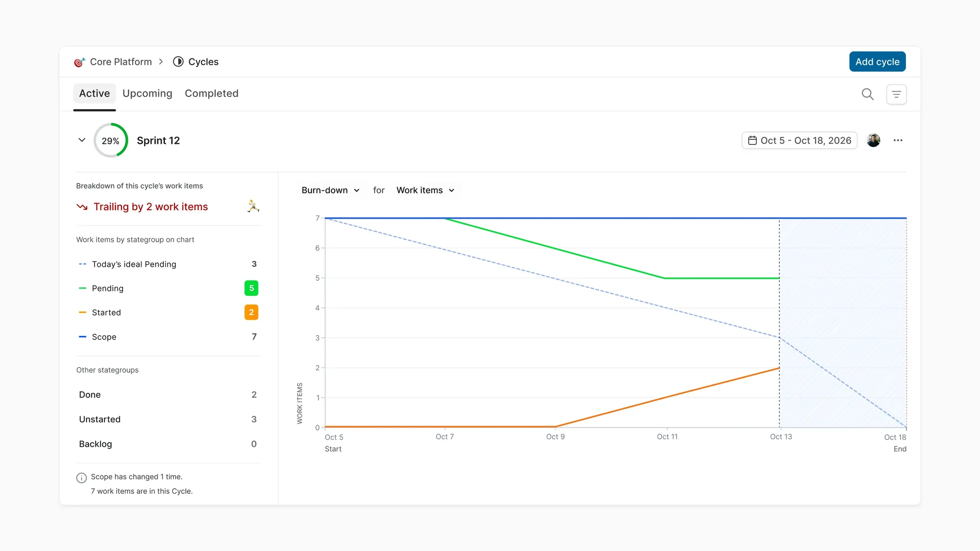Open the Sprint 12 title

click(x=158, y=141)
